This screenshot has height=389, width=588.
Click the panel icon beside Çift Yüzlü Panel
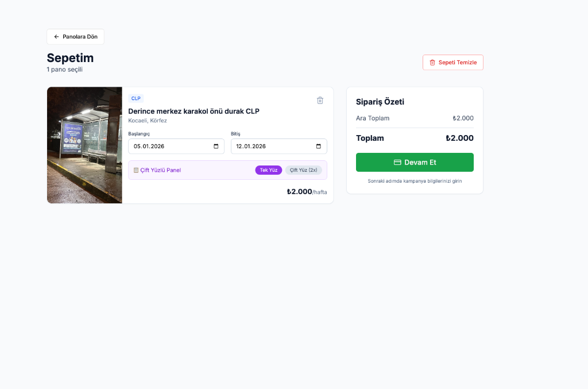click(136, 170)
